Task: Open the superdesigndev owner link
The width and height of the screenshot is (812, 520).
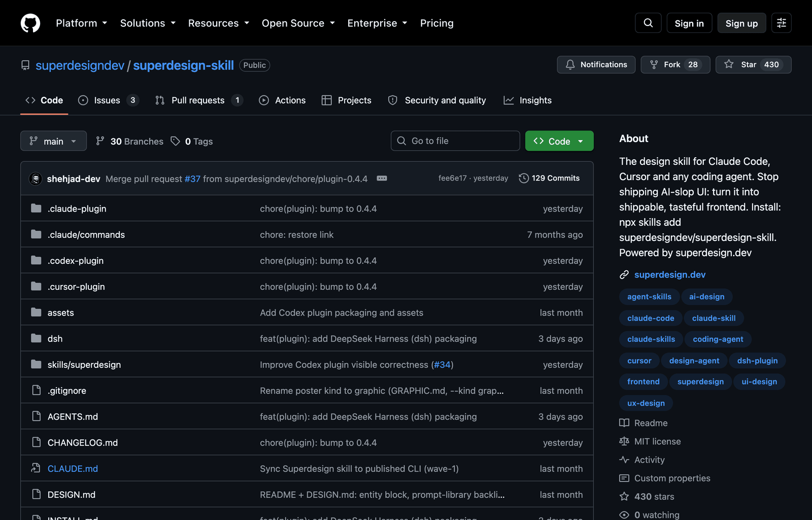Action: click(x=80, y=65)
